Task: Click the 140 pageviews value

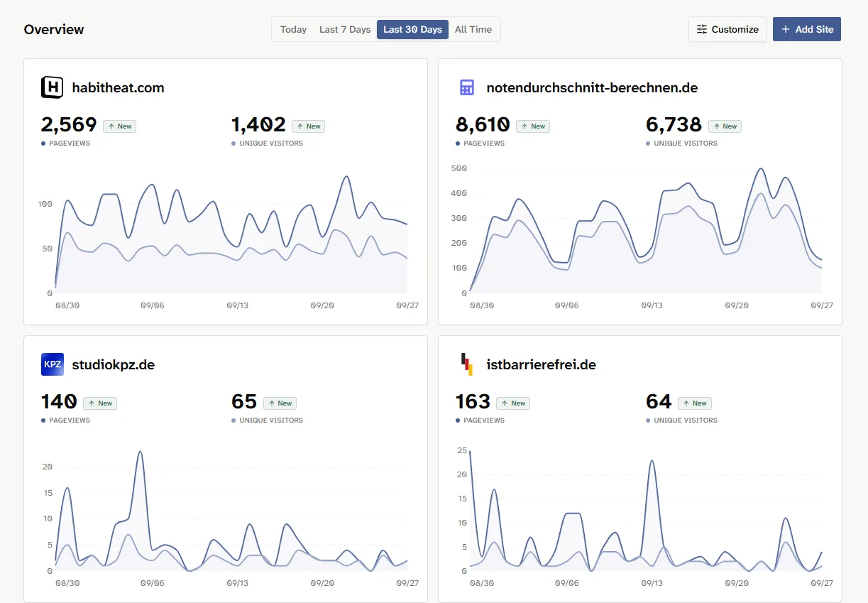Action: [x=59, y=402]
